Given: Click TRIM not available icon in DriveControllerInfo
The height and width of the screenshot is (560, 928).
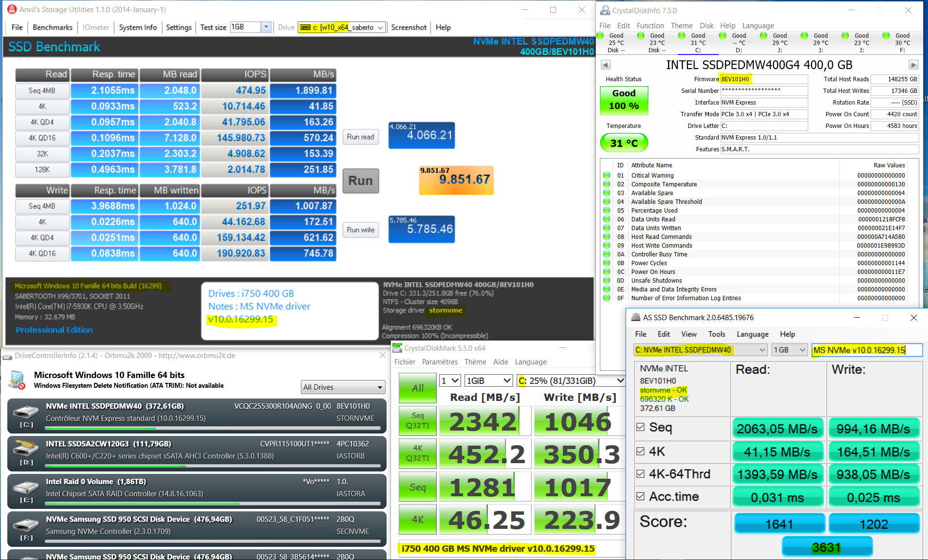Looking at the screenshot, I should tap(17, 380).
